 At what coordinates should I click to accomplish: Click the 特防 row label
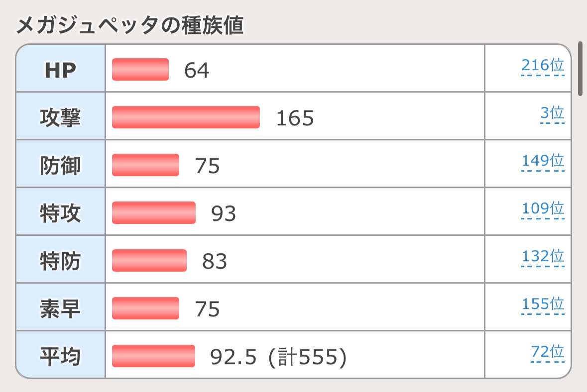click(x=60, y=261)
